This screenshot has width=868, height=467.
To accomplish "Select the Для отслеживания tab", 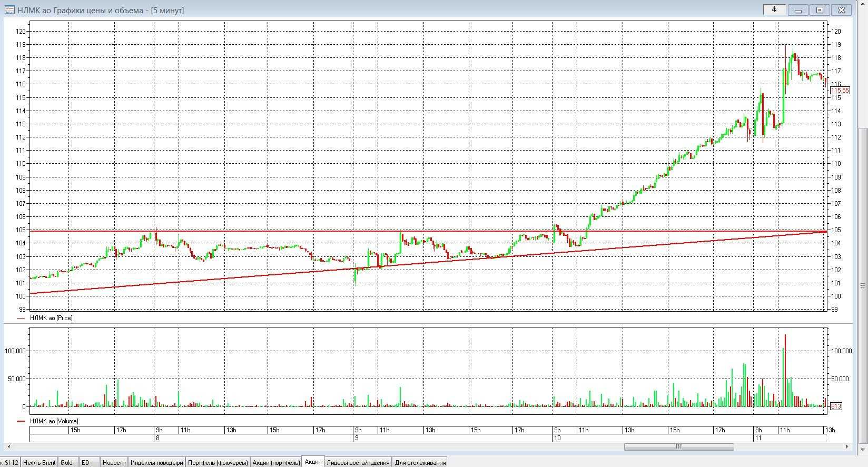I will click(x=420, y=462).
